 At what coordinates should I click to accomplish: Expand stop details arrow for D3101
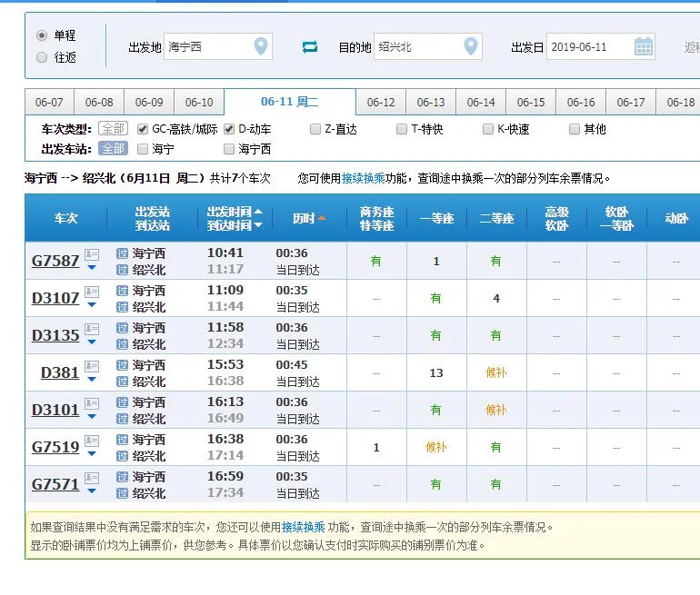pyautogui.click(x=92, y=417)
